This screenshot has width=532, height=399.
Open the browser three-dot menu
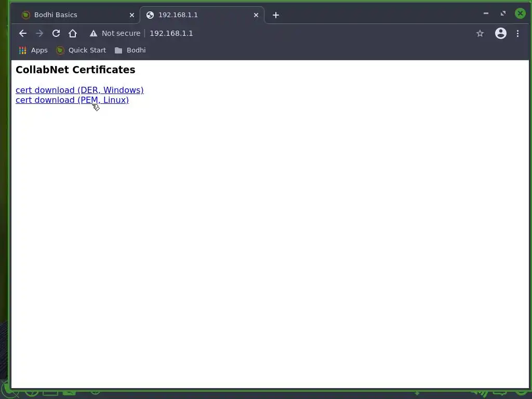click(x=517, y=33)
